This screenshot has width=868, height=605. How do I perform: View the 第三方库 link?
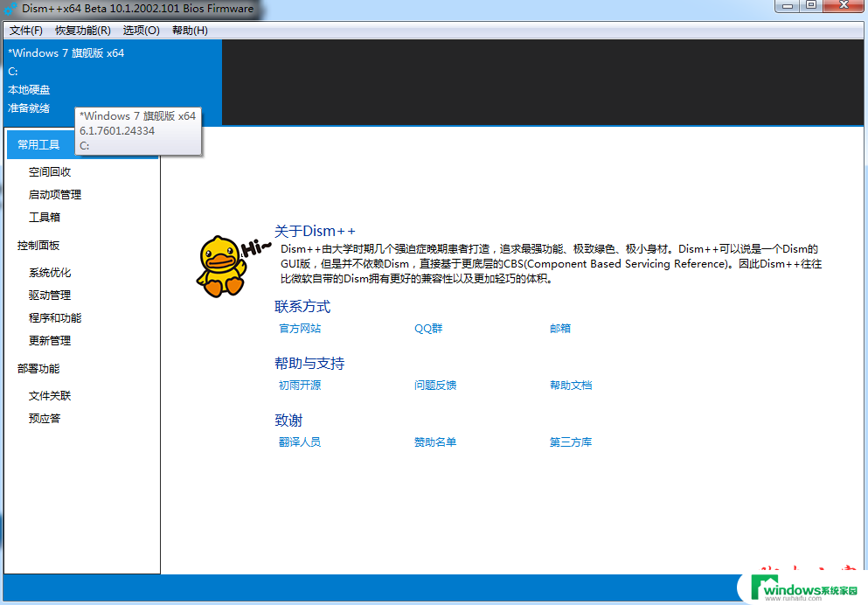[x=571, y=442]
